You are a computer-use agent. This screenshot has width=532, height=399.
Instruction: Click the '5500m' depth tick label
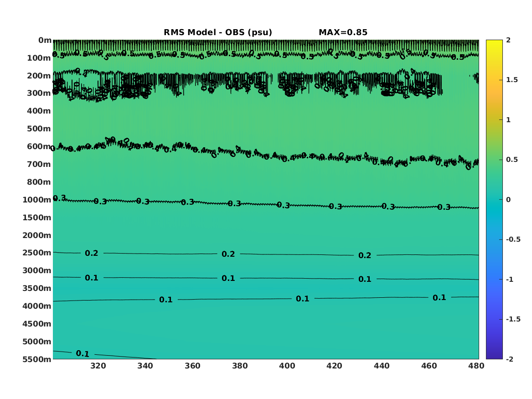point(37,359)
